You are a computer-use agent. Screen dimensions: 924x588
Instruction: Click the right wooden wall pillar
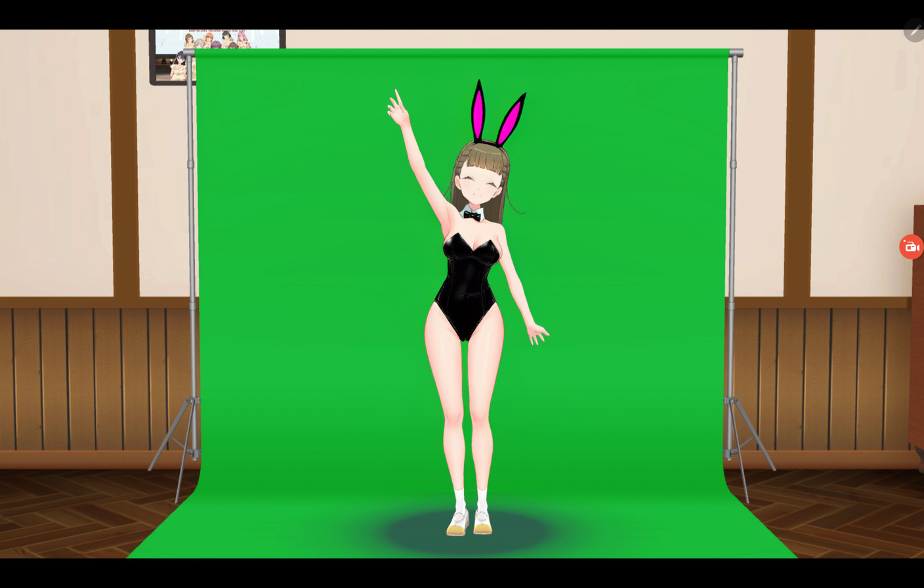[x=799, y=164]
